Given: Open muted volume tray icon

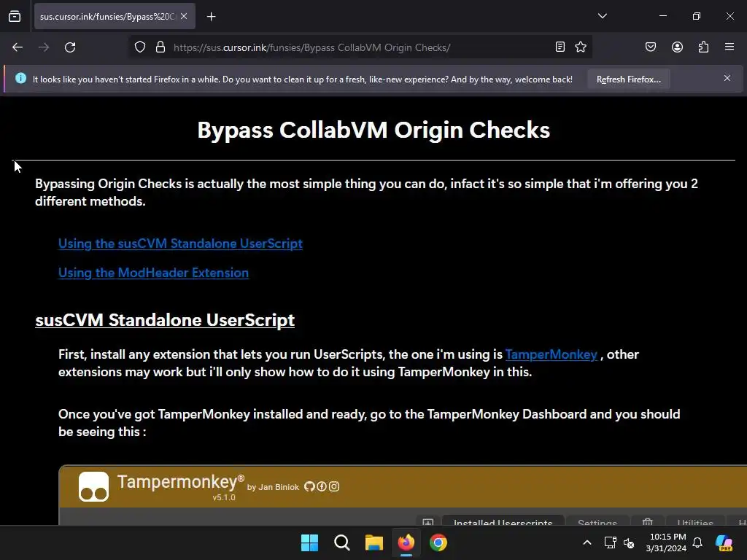Looking at the screenshot, I should [629, 542].
